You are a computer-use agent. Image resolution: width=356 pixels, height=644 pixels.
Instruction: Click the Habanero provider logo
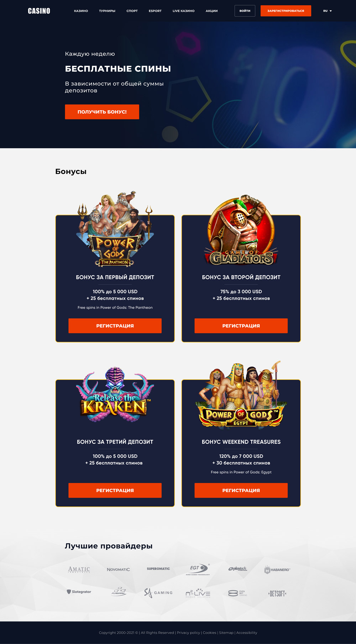[x=277, y=570]
